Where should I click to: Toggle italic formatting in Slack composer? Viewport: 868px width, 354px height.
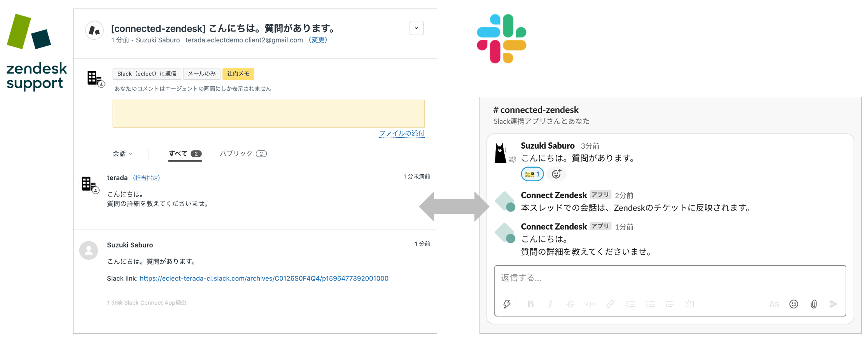[550, 304]
